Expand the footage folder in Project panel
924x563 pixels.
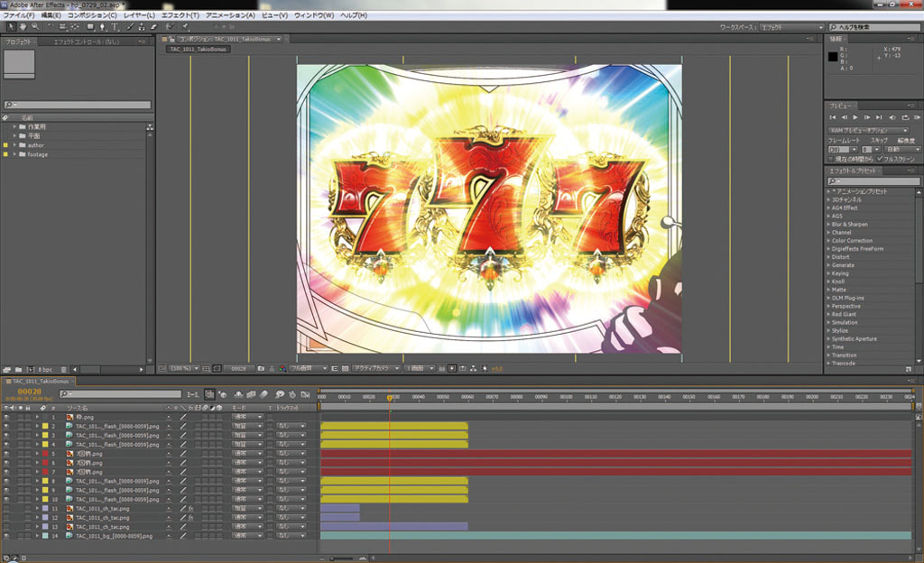click(14, 154)
